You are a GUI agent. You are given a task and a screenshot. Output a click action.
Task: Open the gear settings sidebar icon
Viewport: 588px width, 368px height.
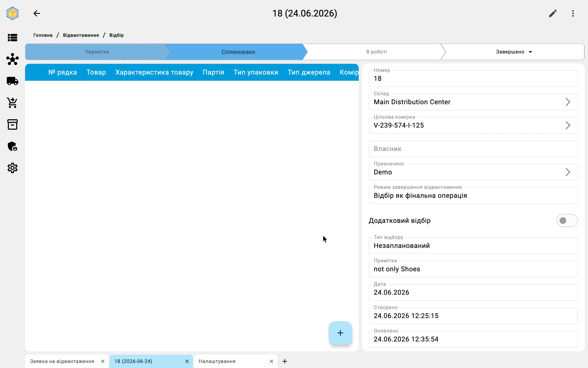coord(12,168)
